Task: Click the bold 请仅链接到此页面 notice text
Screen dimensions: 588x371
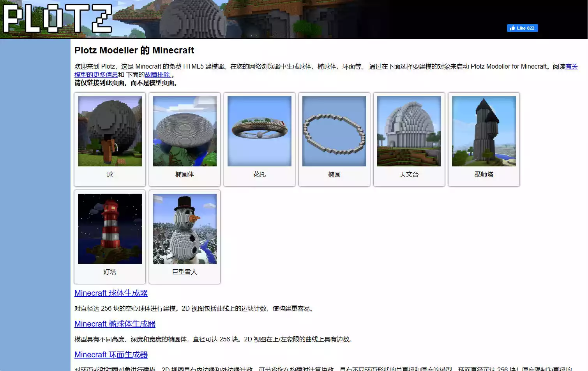Action: coord(127,83)
